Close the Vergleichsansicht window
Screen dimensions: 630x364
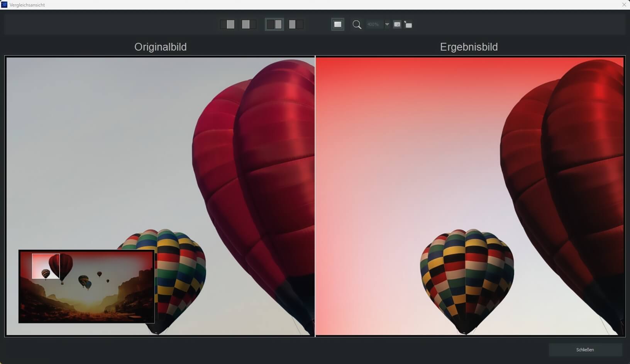[x=623, y=5]
